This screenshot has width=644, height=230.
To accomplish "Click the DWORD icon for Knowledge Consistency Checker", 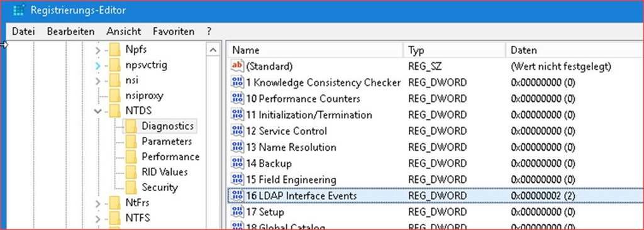I will coord(237,82).
